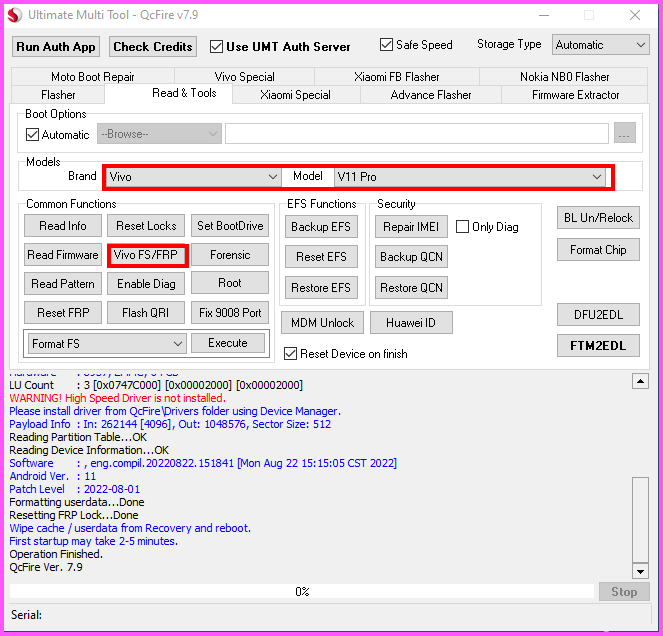Switch to the Flasher tab
663x636 pixels.
point(58,94)
